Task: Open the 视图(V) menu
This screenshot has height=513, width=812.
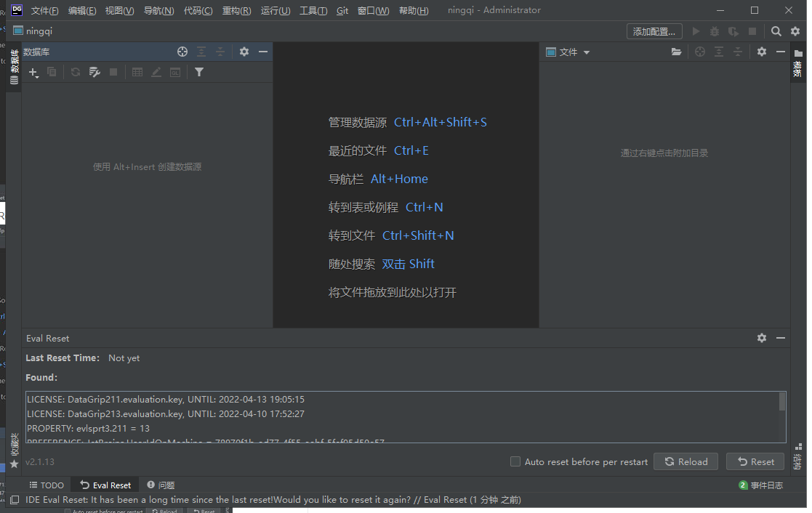Action: pyautogui.click(x=120, y=10)
